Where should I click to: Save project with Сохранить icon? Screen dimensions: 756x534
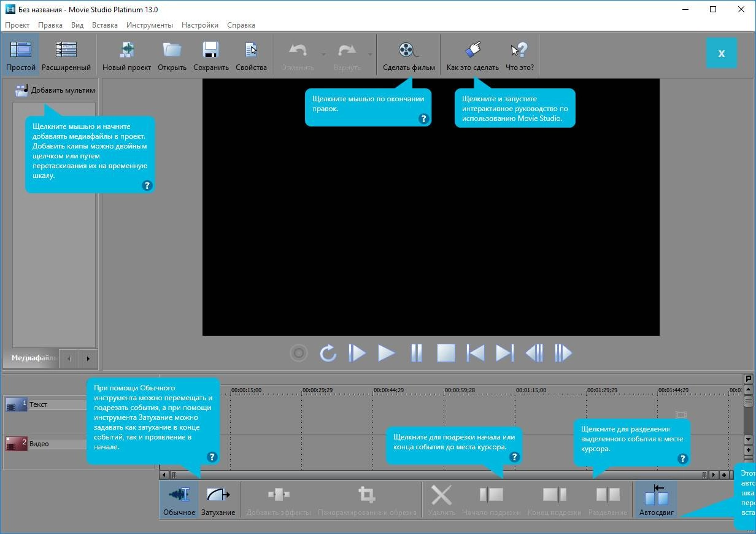tap(210, 50)
